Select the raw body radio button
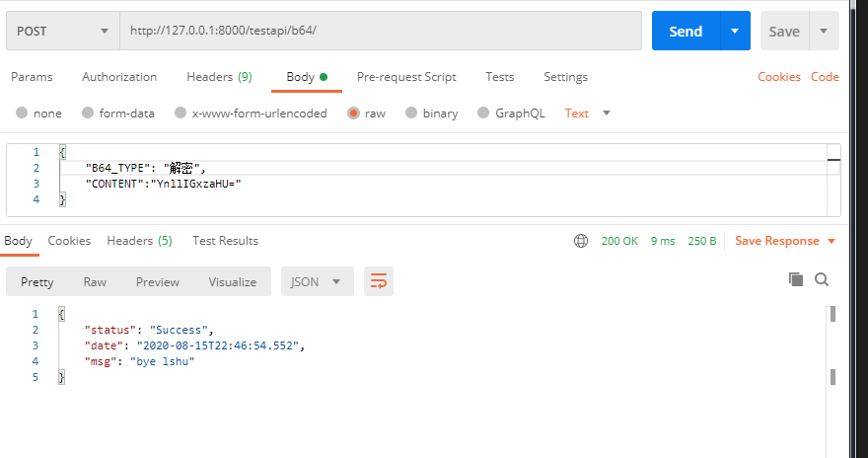The width and height of the screenshot is (868, 458). 353,113
